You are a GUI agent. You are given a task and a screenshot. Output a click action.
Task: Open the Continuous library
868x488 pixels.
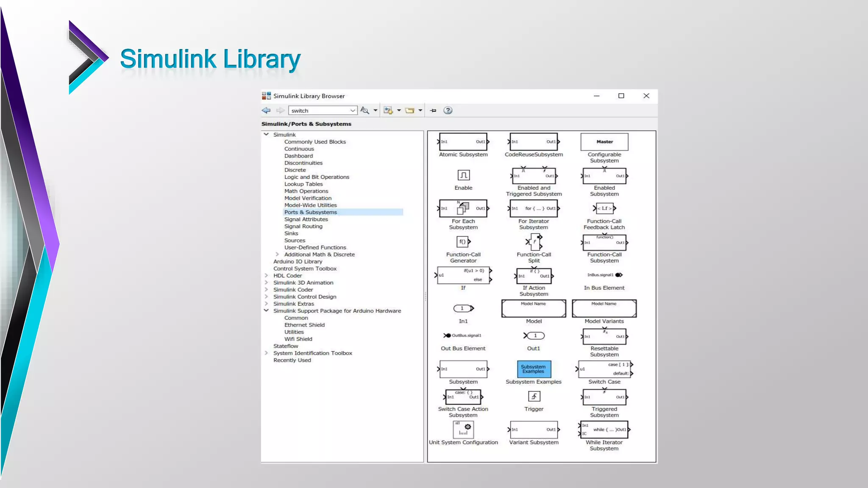(x=299, y=149)
